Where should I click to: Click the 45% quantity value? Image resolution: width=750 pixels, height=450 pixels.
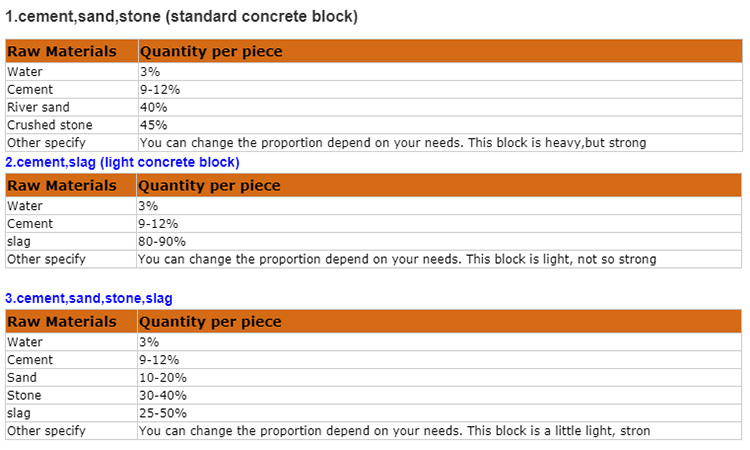[153, 125]
